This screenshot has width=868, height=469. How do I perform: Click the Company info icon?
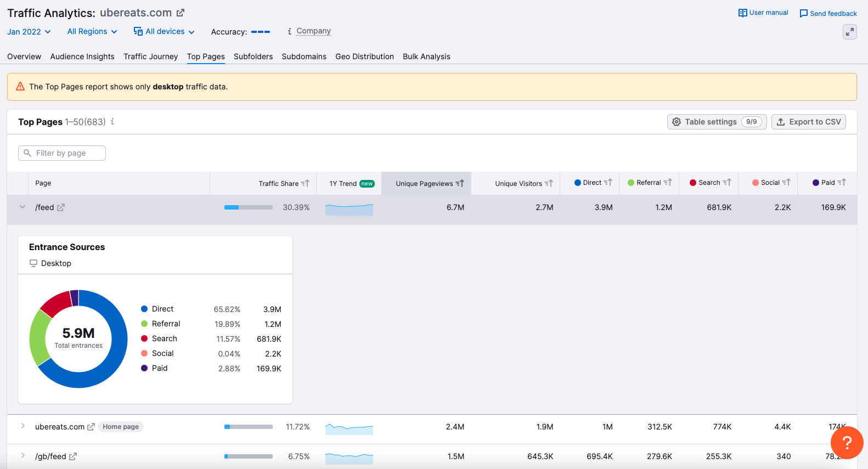pos(290,31)
